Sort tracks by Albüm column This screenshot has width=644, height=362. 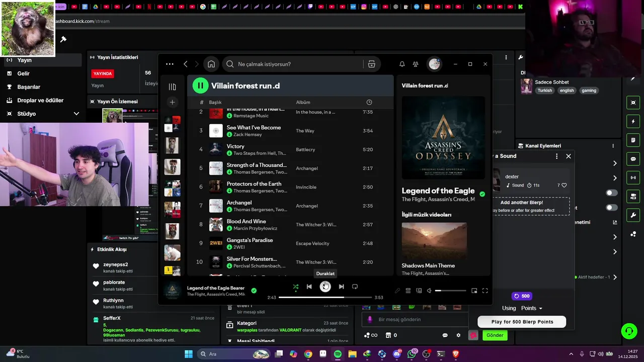point(303,102)
